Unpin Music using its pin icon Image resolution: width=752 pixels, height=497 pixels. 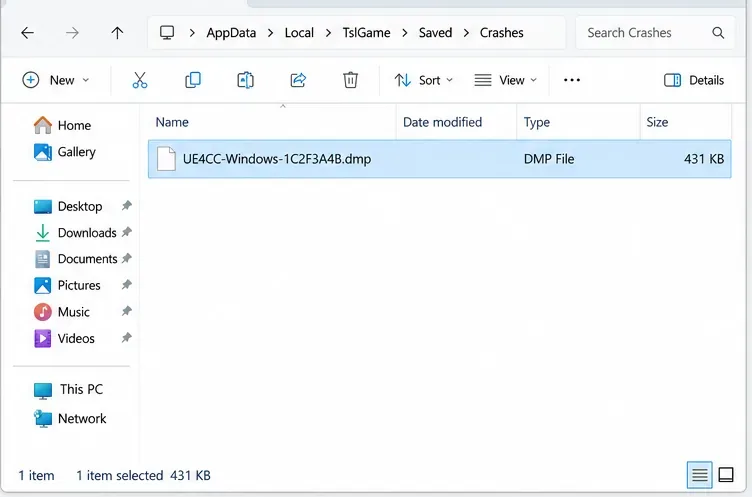(x=126, y=311)
